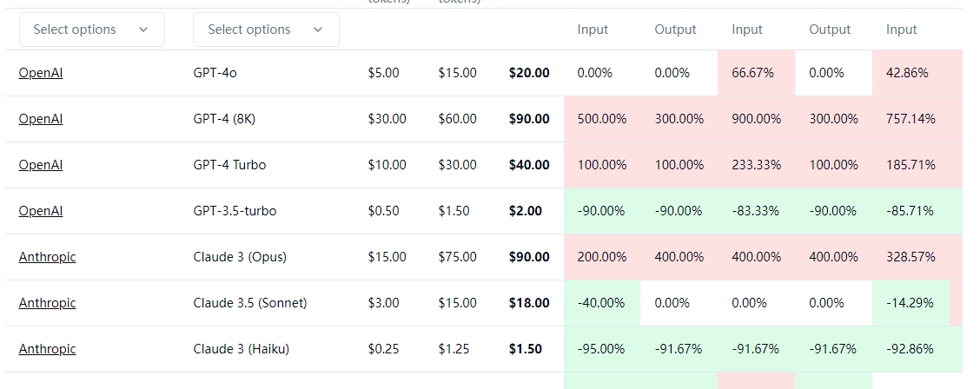The width and height of the screenshot is (980, 389).
Task: Open the Anthropic link for Claude 3.5 (Sonnet)
Action: 47,303
